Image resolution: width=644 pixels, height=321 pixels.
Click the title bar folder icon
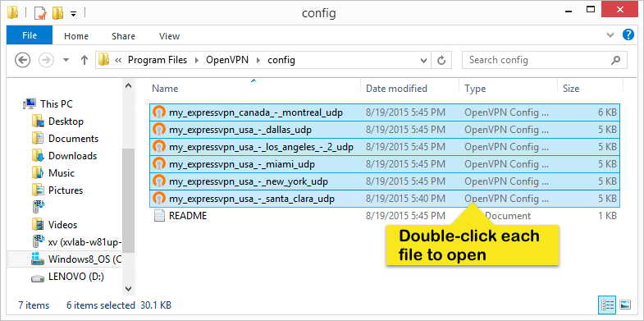(x=13, y=13)
